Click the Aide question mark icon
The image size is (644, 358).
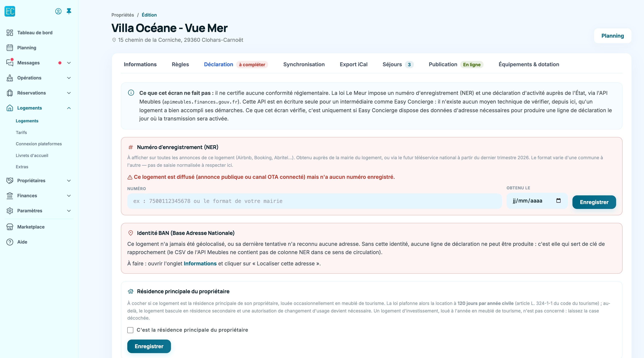[10, 242]
